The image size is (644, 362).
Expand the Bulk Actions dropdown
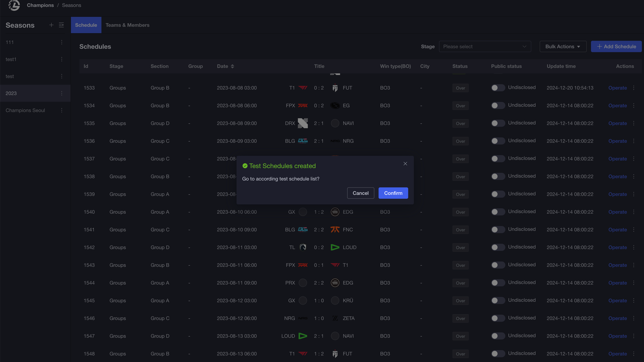click(563, 46)
